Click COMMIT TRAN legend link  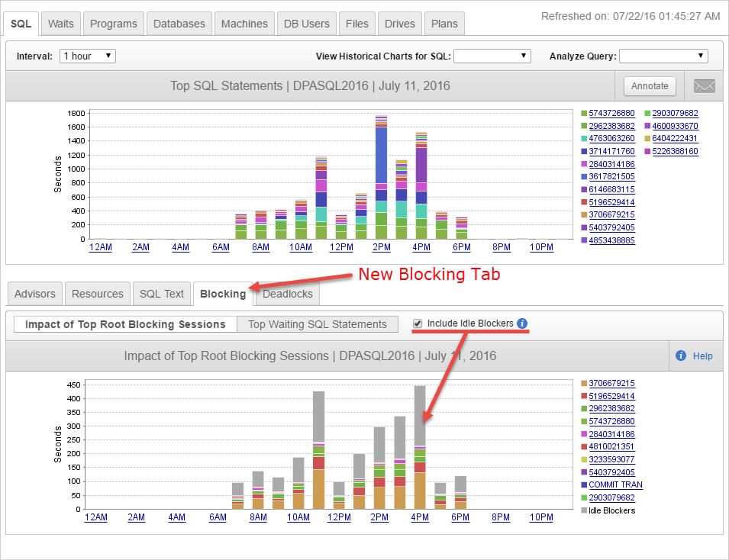pyautogui.click(x=615, y=484)
